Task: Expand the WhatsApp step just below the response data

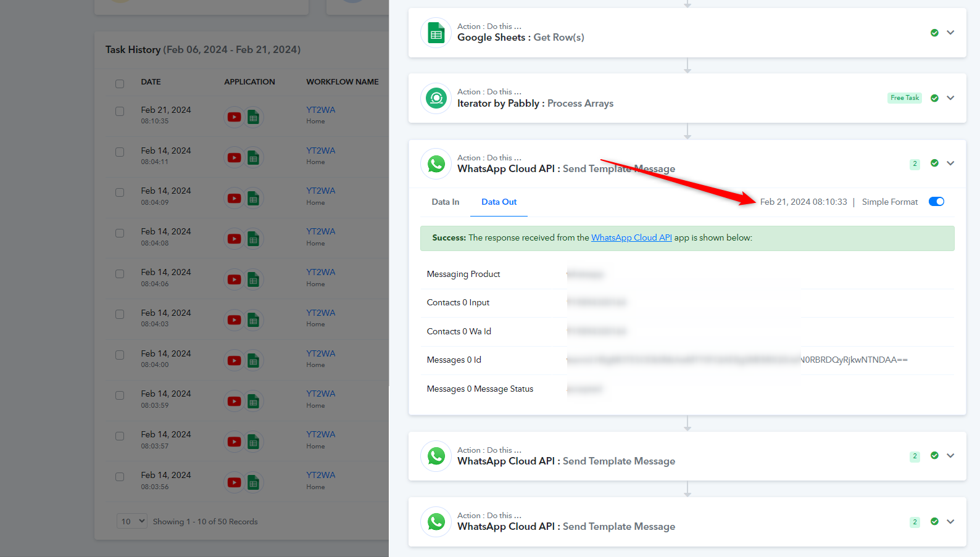Action: (950, 456)
